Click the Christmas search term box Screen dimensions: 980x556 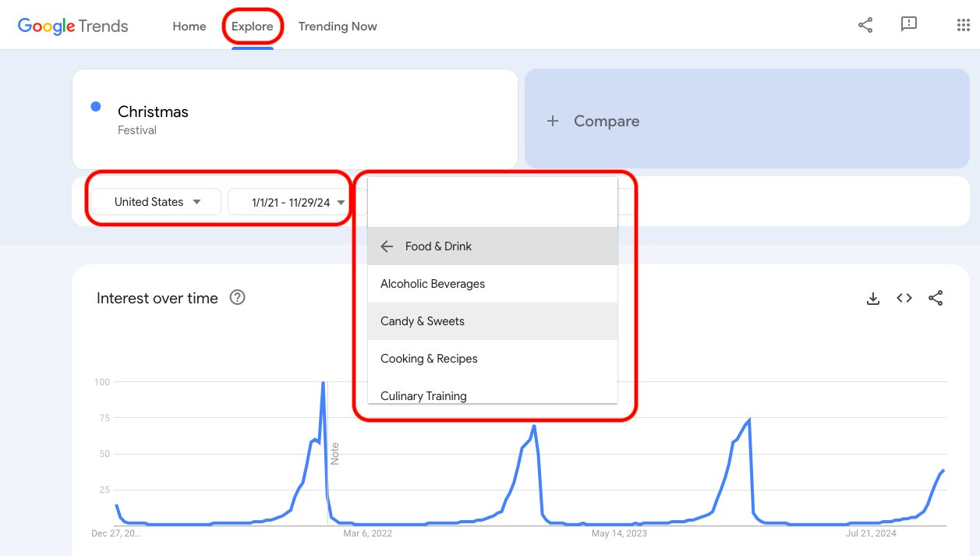pos(295,119)
